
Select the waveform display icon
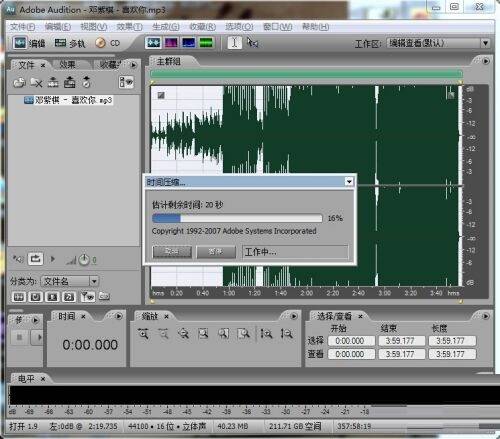click(153, 43)
